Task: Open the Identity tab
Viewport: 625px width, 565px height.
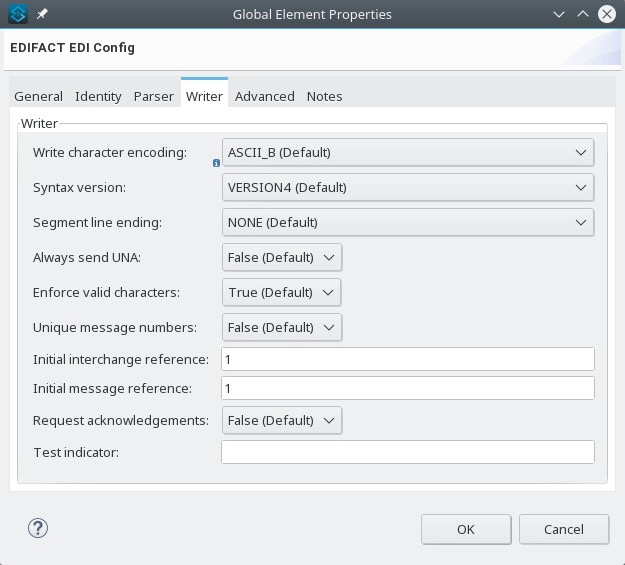Action: pos(98,96)
